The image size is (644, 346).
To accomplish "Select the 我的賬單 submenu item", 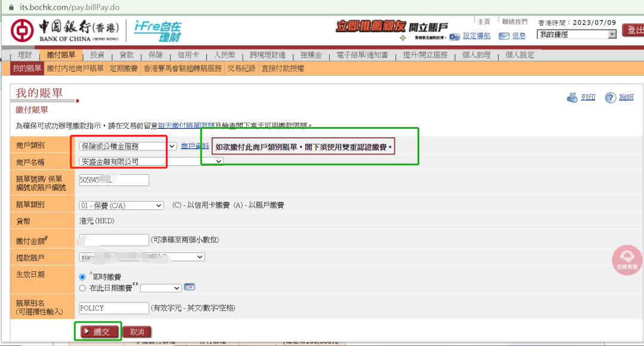I will coord(27,68).
